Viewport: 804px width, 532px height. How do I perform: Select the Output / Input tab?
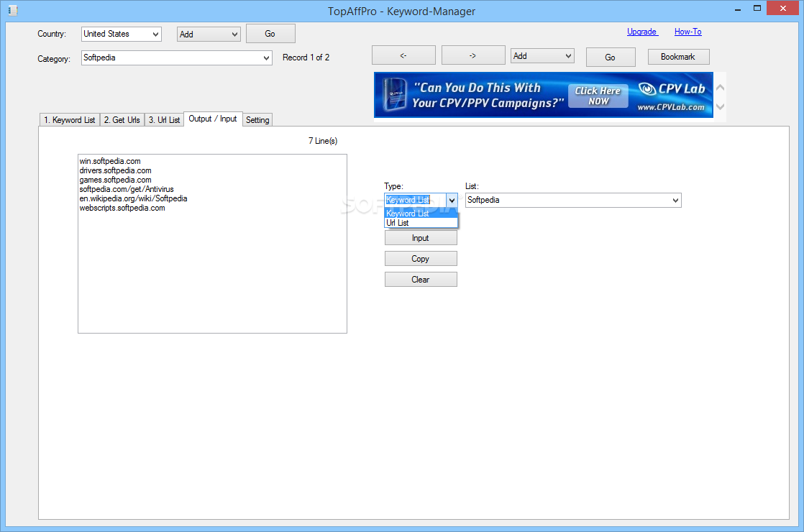213,119
